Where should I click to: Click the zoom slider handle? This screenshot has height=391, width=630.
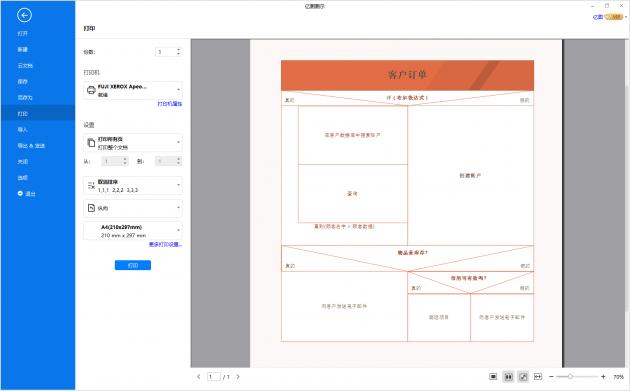pos(570,377)
